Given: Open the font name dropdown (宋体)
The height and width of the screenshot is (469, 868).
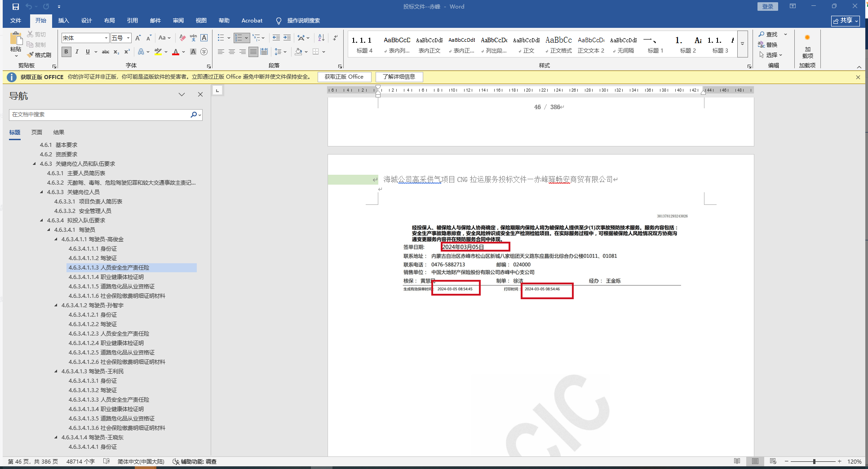Looking at the screenshot, I should [106, 38].
